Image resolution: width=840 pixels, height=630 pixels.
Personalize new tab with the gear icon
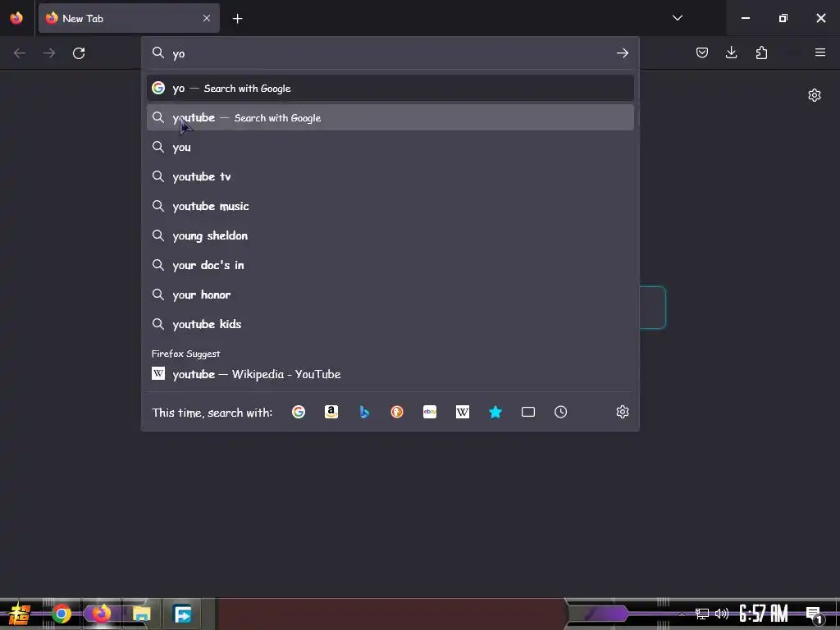(815, 95)
